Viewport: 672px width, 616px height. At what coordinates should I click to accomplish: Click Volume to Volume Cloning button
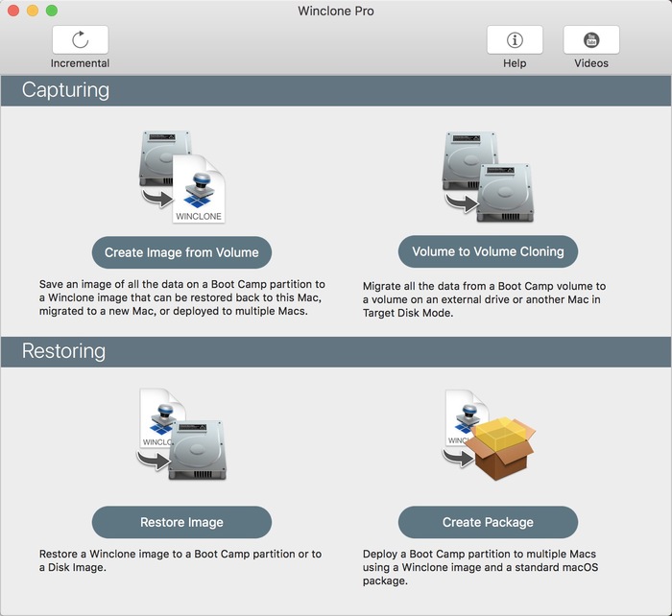pyautogui.click(x=488, y=251)
